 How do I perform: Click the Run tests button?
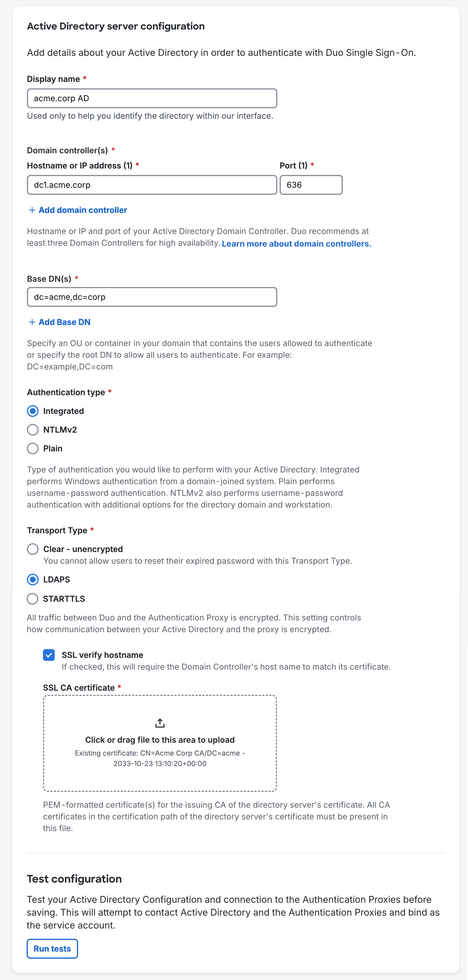coord(52,948)
